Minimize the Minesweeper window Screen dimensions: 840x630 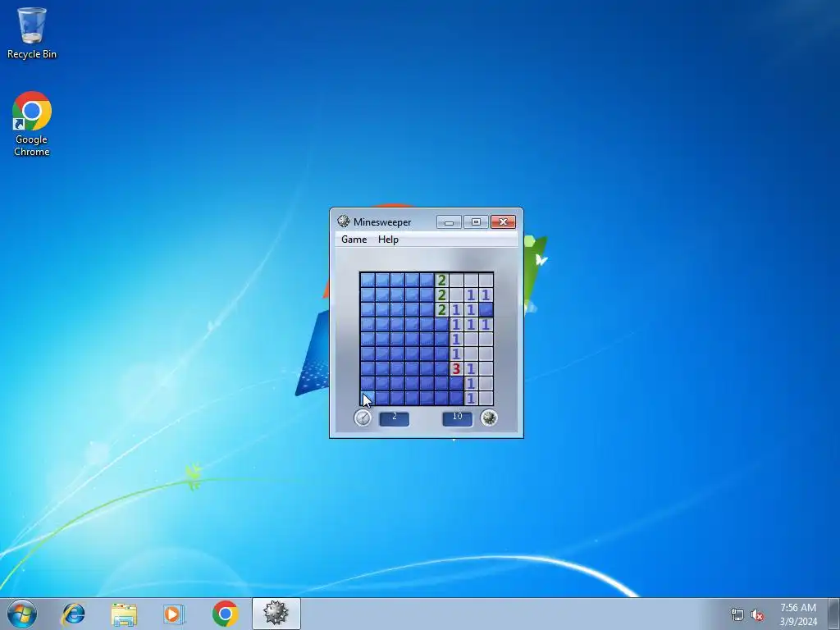449,221
